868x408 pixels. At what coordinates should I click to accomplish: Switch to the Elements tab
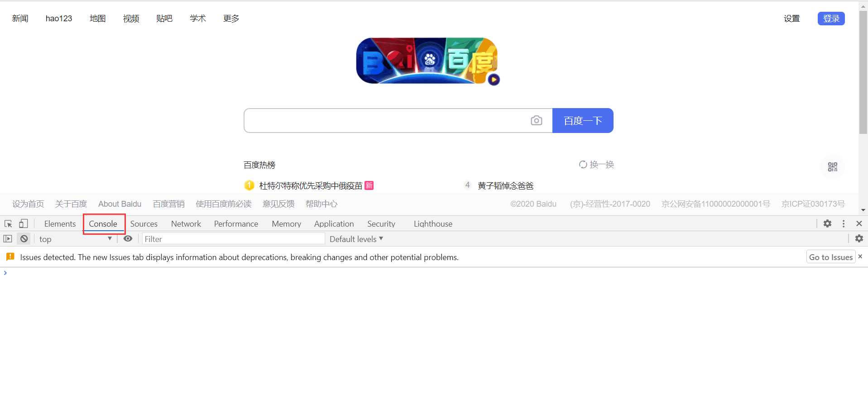60,224
